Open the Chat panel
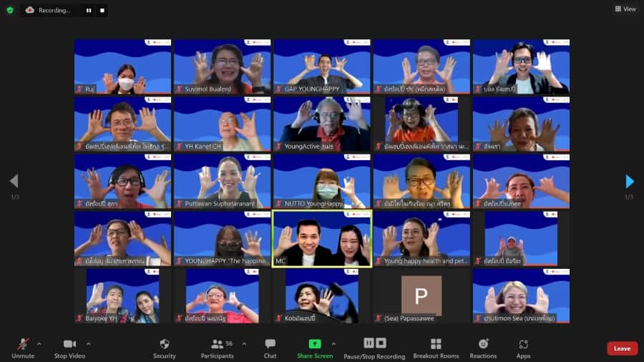644x362 pixels. 270,348
